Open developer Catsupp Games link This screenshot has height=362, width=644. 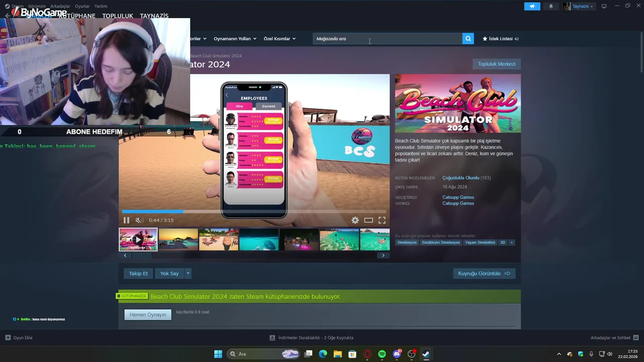click(458, 197)
